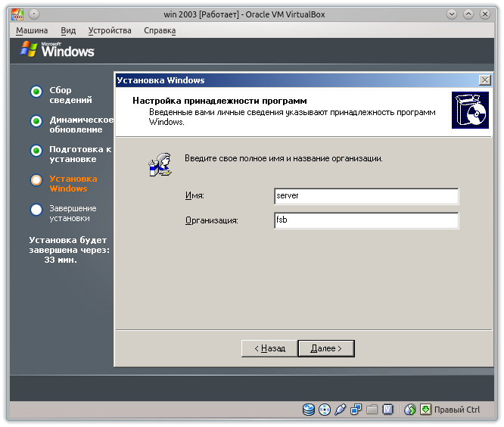Viewport: 504px width, 427px height.
Task: Click the 33 мин. remaining time text
Action: (61, 260)
